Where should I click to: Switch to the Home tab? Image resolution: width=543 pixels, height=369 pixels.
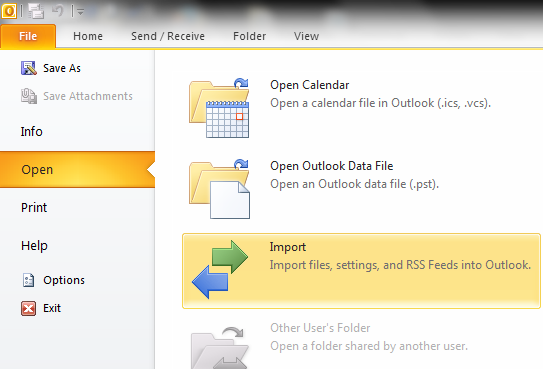click(88, 36)
